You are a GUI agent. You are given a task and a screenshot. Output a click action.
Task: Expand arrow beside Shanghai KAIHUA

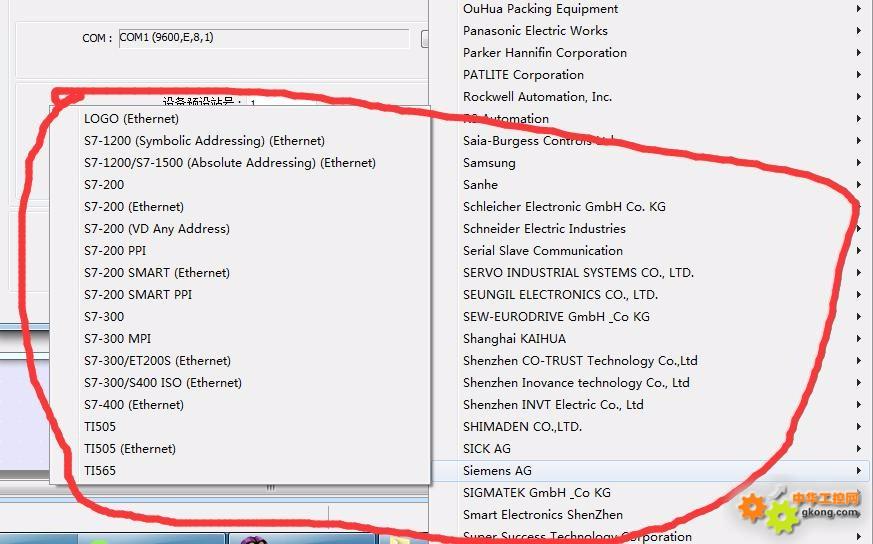(x=859, y=339)
